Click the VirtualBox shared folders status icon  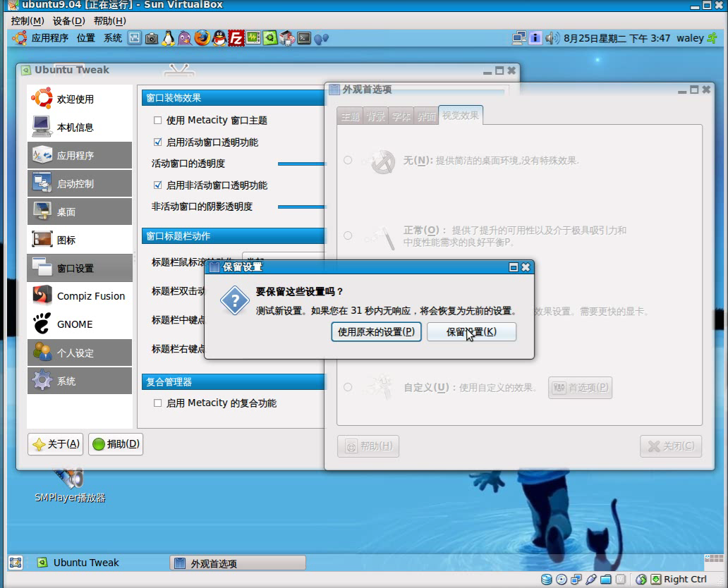(x=606, y=579)
